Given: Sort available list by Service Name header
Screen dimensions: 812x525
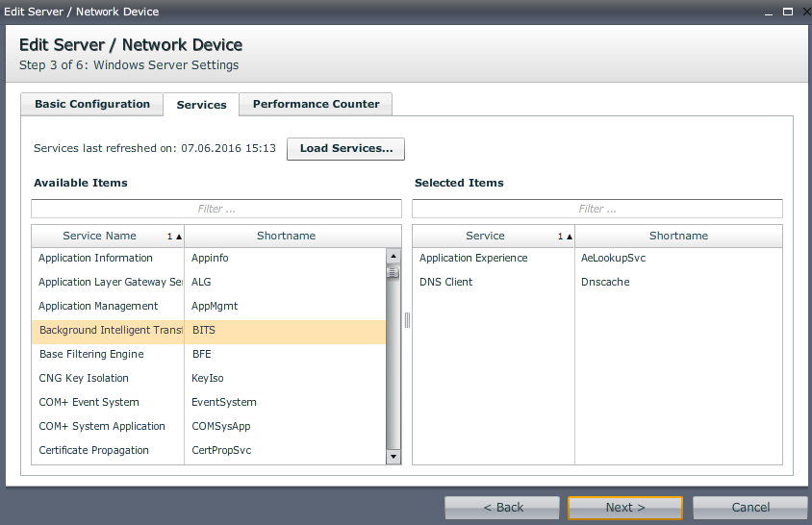Looking at the screenshot, I should (100, 236).
